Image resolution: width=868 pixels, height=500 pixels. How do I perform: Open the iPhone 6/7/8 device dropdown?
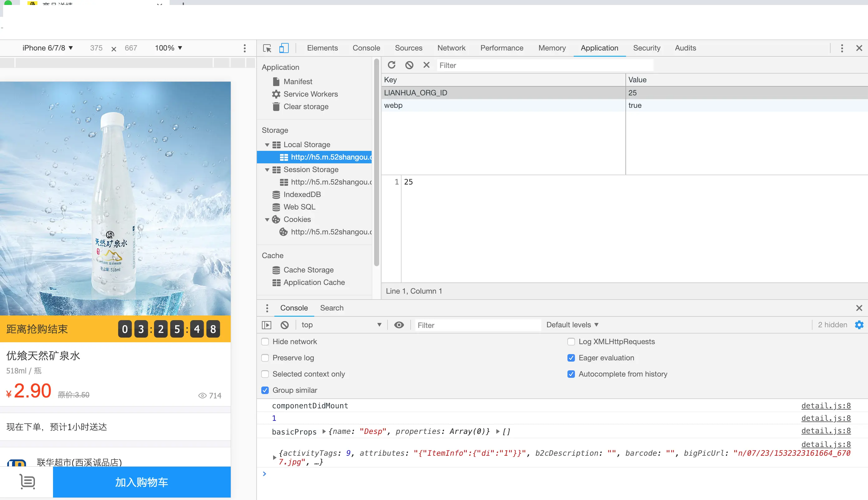coord(47,48)
